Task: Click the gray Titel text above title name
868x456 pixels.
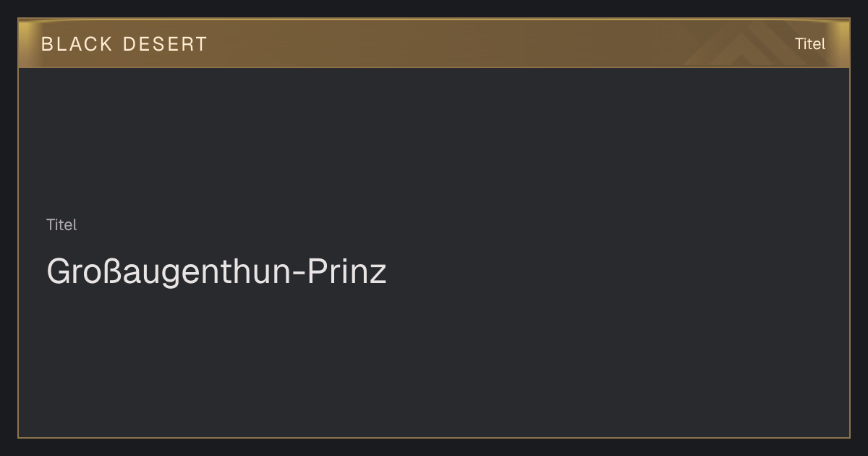Action: pos(61,225)
